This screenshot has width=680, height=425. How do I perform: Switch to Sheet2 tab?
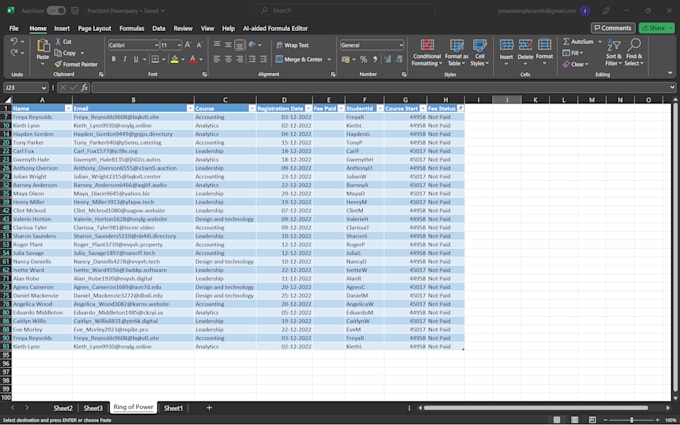click(x=63, y=408)
